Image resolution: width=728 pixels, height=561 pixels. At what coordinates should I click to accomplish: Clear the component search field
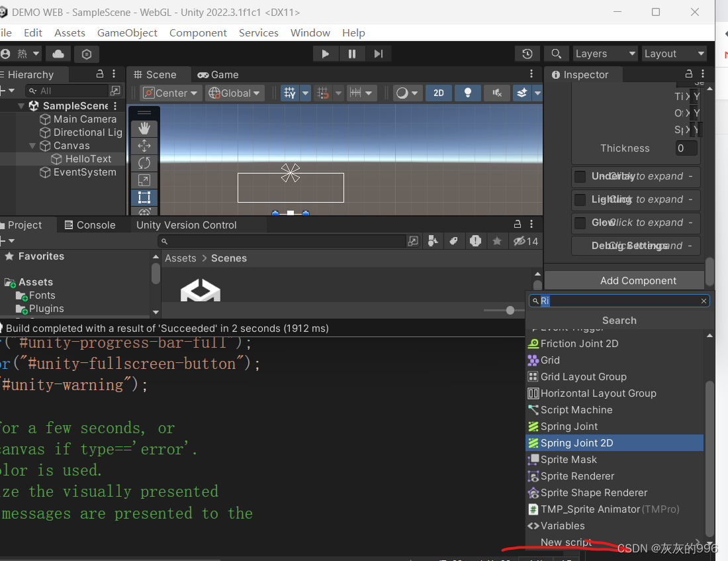(704, 301)
